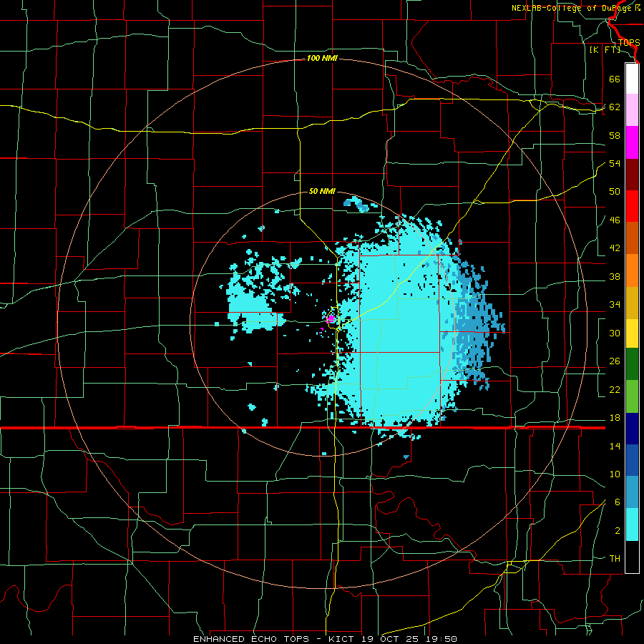Click the TH threshold legend label
The width and height of the screenshot is (644, 644).
click(615, 559)
